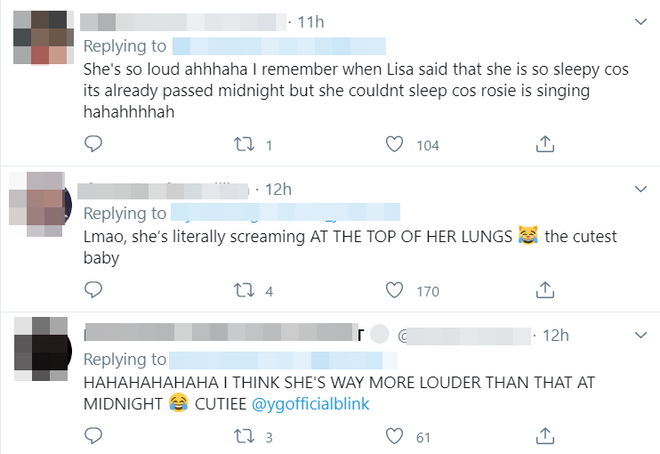Reply to the 'HAHAHAHAHAHA' tweet
The image size is (660, 454).
click(93, 436)
